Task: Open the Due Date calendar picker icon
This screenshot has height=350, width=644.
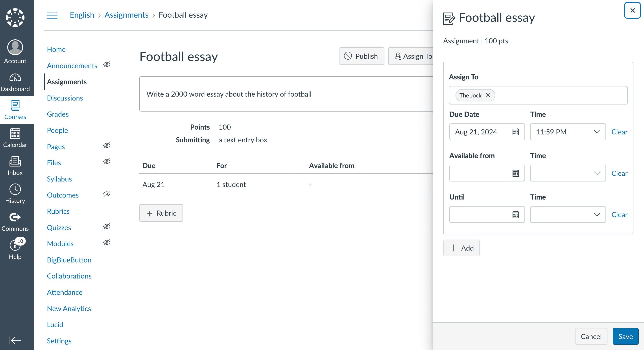Action: pyautogui.click(x=515, y=132)
